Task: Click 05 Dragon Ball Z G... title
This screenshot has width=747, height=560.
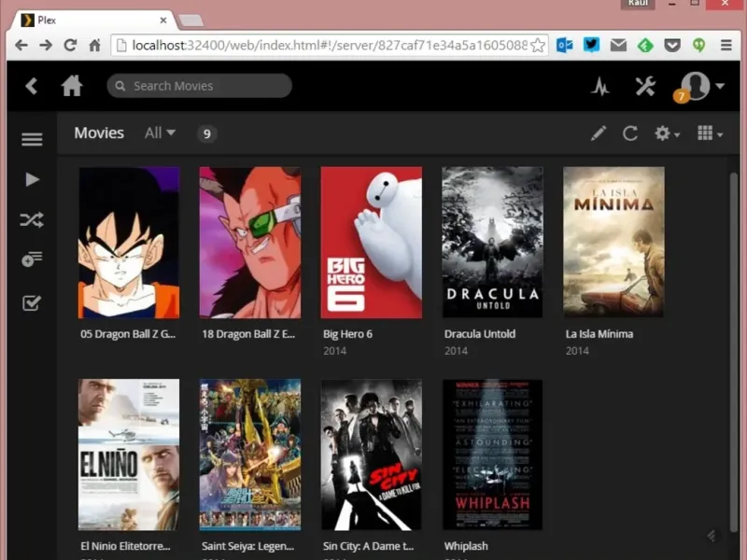Action: coord(128,334)
